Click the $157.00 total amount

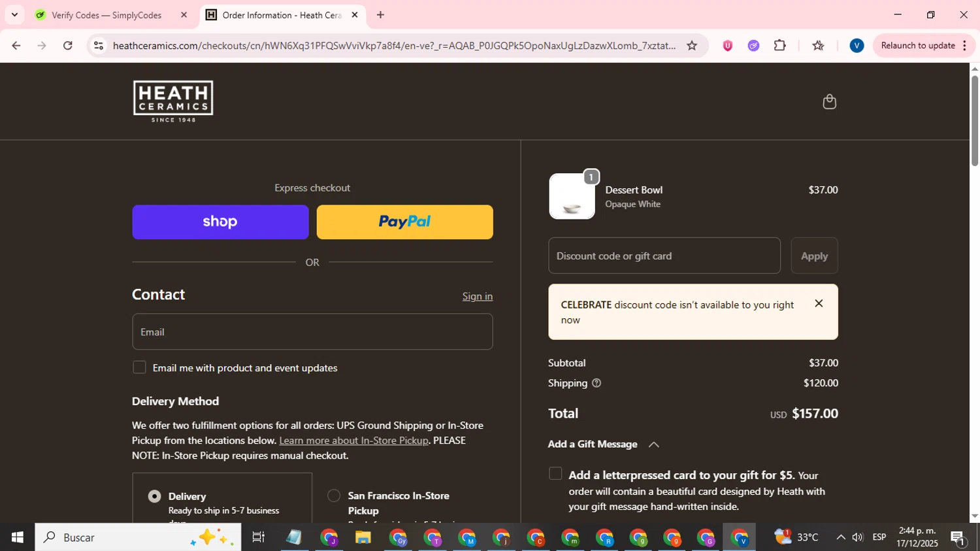(x=815, y=414)
